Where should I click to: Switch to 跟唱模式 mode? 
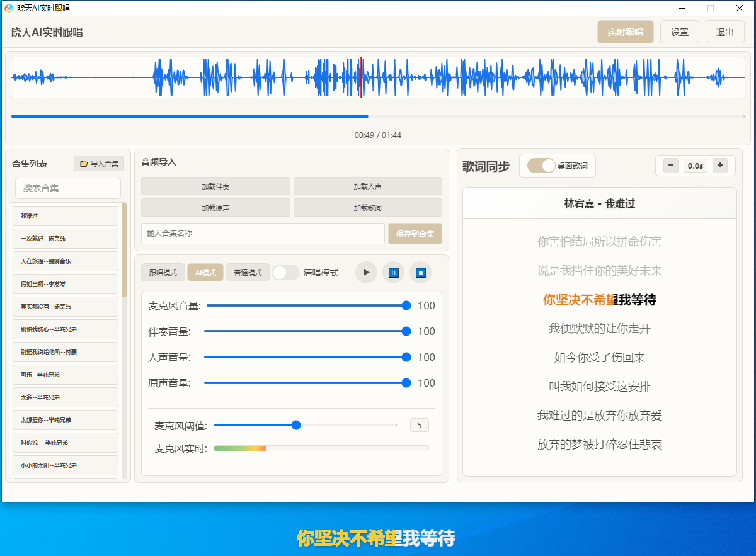click(163, 273)
